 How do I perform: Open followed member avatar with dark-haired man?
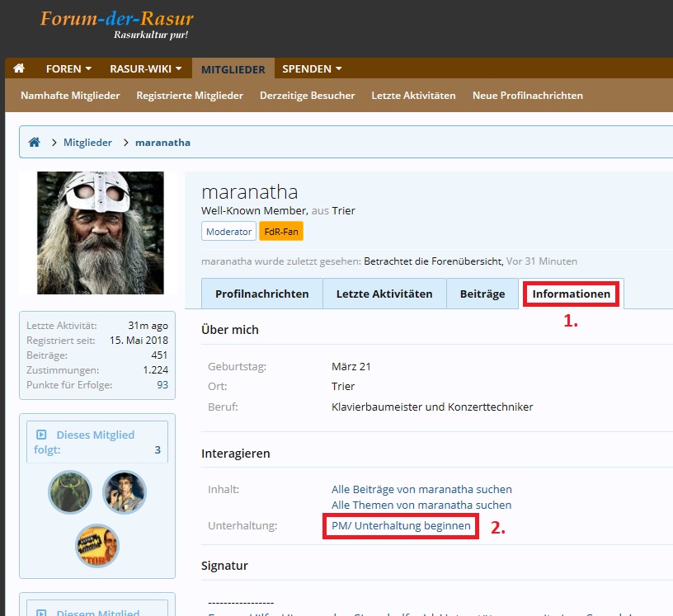click(125, 492)
